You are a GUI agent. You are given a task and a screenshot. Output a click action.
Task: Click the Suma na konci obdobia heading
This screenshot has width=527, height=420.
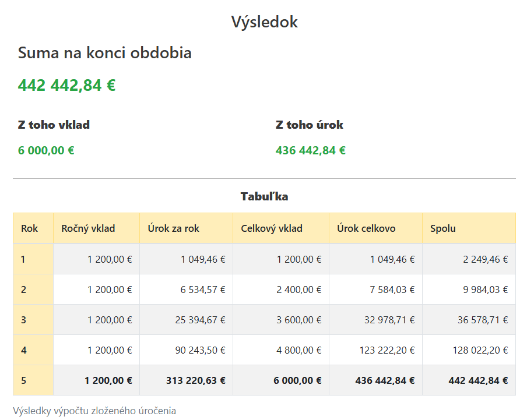(x=105, y=53)
